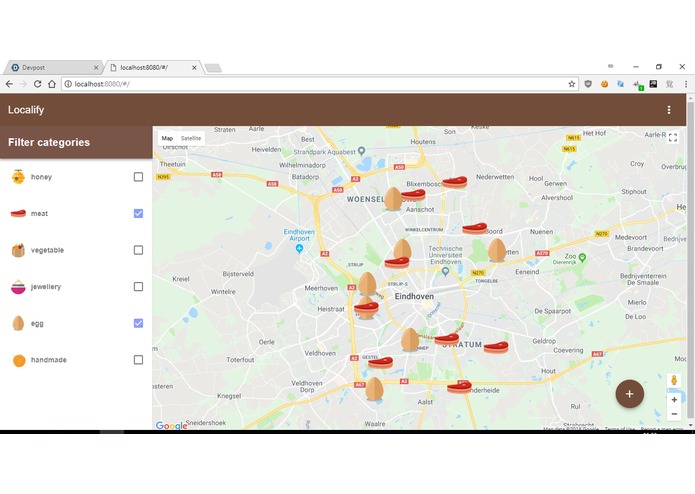The height and width of the screenshot is (494, 695).
Task: Click the egg marker above Strijp-S
Action: coord(367,284)
